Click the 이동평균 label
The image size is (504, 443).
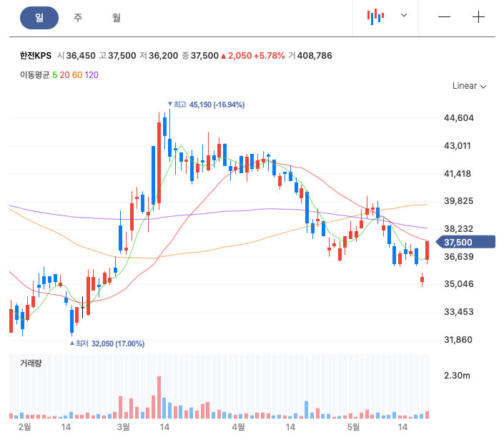[x=35, y=75]
